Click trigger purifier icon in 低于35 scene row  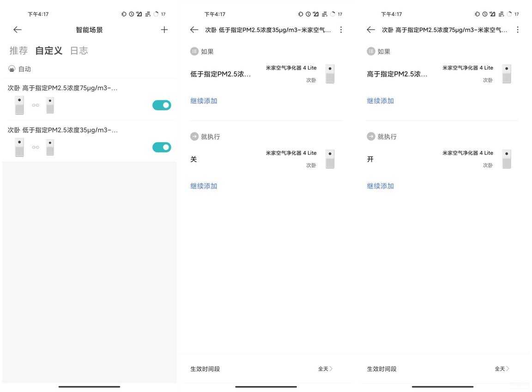pyautogui.click(x=19, y=147)
